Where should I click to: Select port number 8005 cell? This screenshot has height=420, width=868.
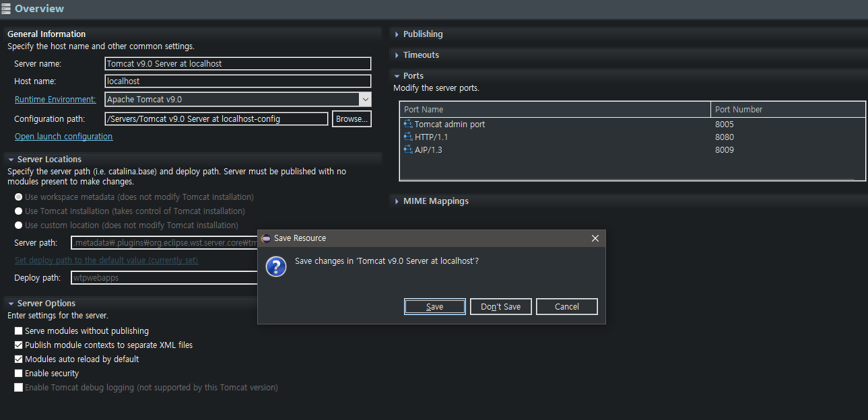click(x=725, y=125)
